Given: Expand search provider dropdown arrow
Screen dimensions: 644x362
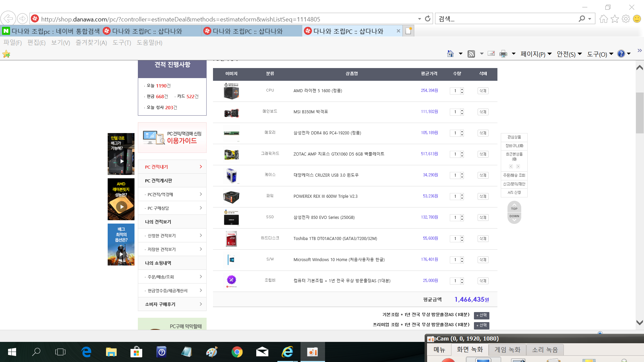Looking at the screenshot, I should tap(590, 19).
